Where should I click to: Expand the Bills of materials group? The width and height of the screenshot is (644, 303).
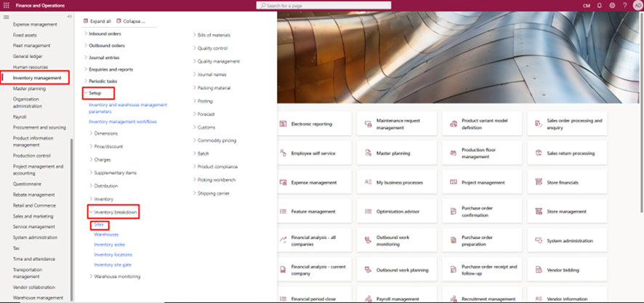click(x=194, y=35)
